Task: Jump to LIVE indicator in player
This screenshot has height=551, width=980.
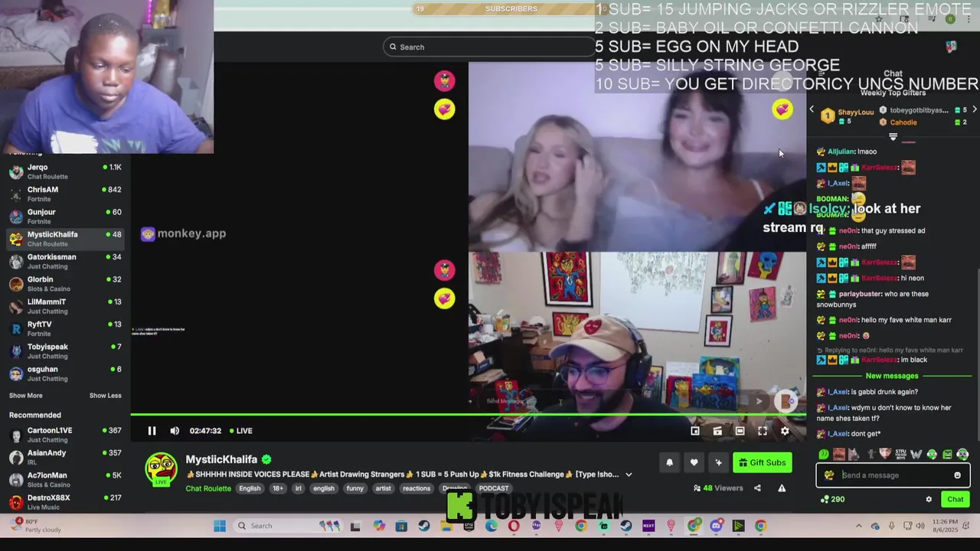Action: tap(240, 431)
